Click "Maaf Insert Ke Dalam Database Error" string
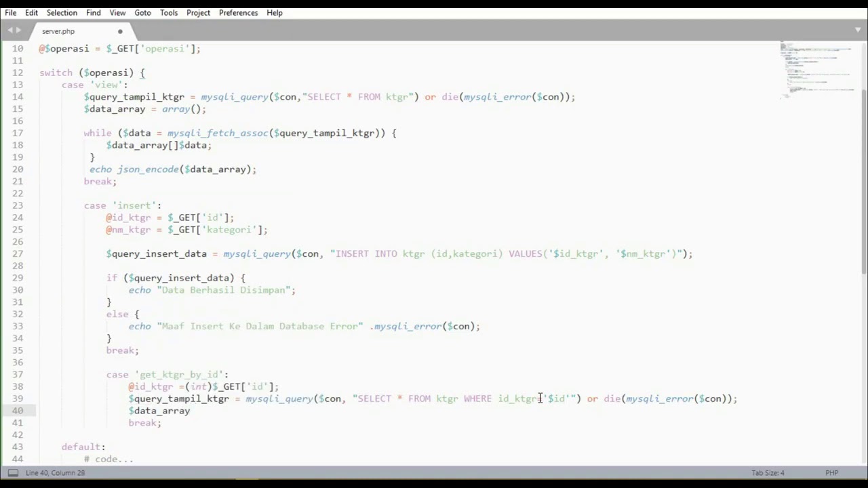This screenshot has height=488, width=868. coord(260,326)
